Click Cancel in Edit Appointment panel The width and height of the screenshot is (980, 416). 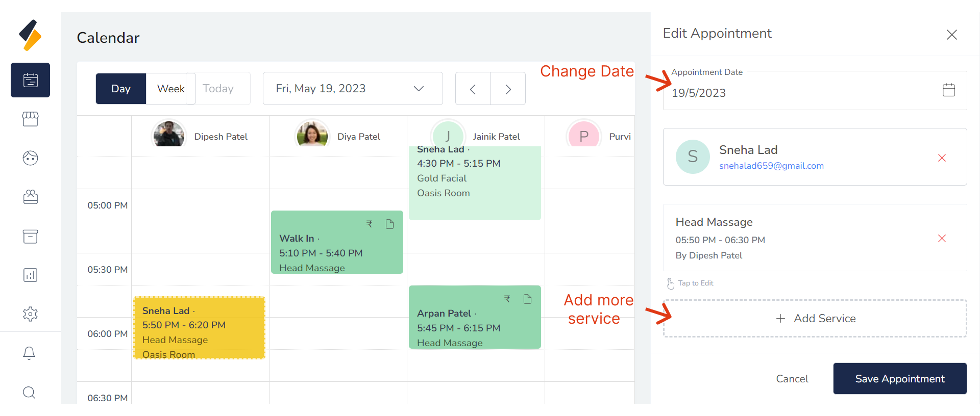pos(792,379)
